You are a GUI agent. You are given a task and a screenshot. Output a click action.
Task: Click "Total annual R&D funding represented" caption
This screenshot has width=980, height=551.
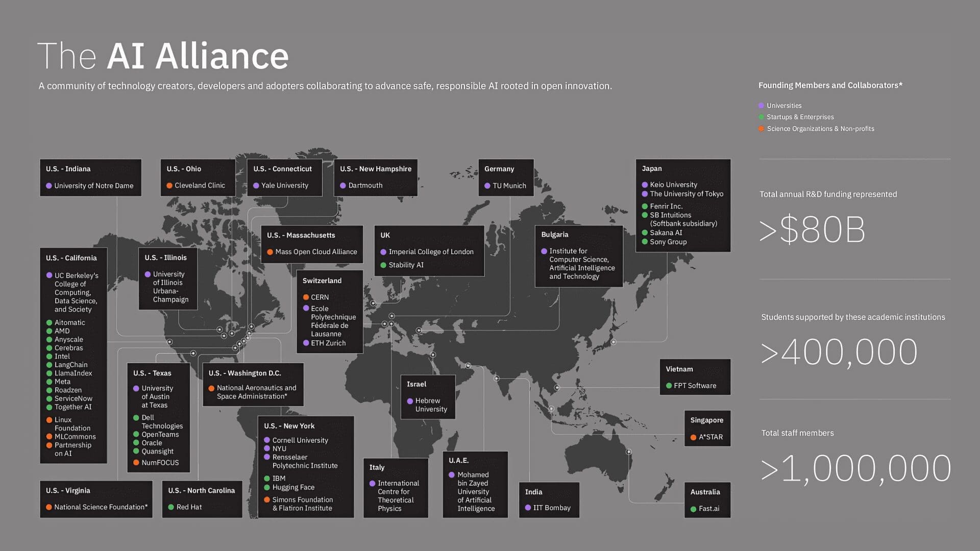(828, 194)
